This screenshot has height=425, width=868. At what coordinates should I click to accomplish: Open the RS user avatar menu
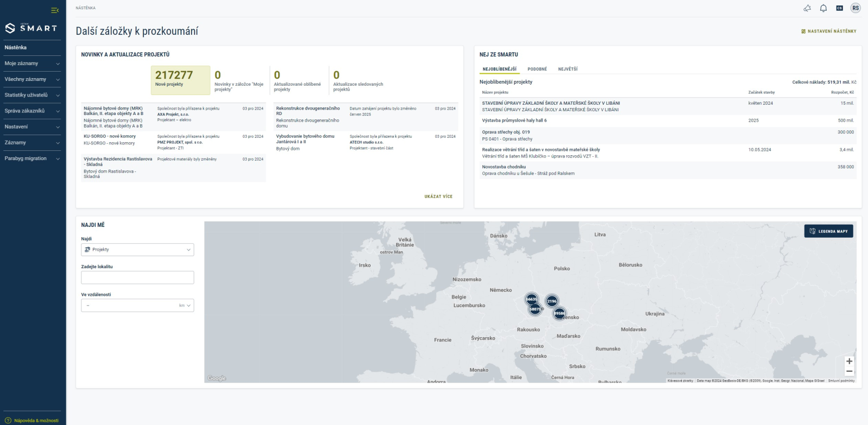point(856,8)
